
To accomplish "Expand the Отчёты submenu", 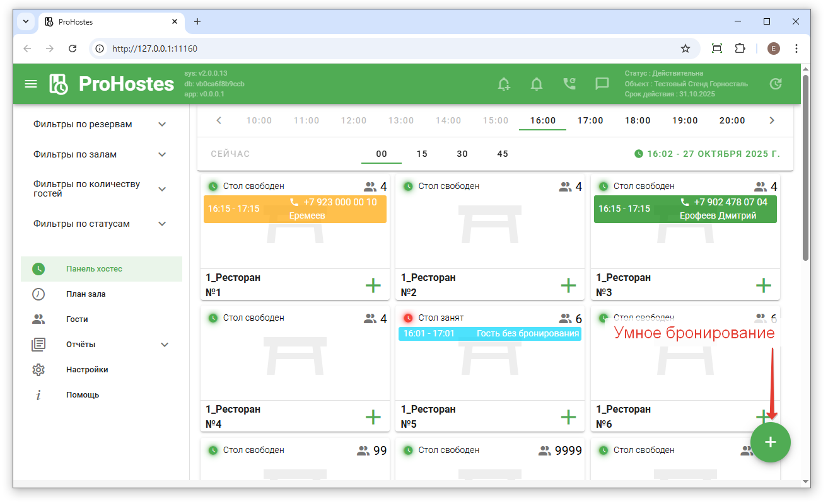I will [x=165, y=345].
